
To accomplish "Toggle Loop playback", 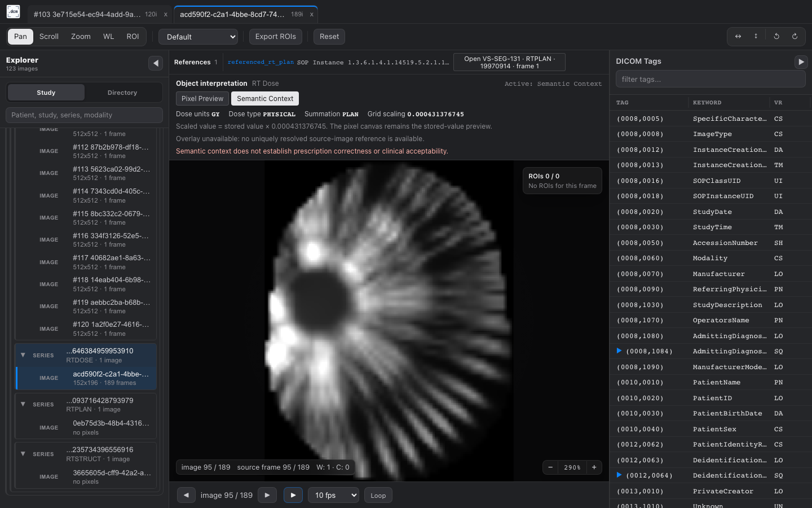I will coord(378,495).
